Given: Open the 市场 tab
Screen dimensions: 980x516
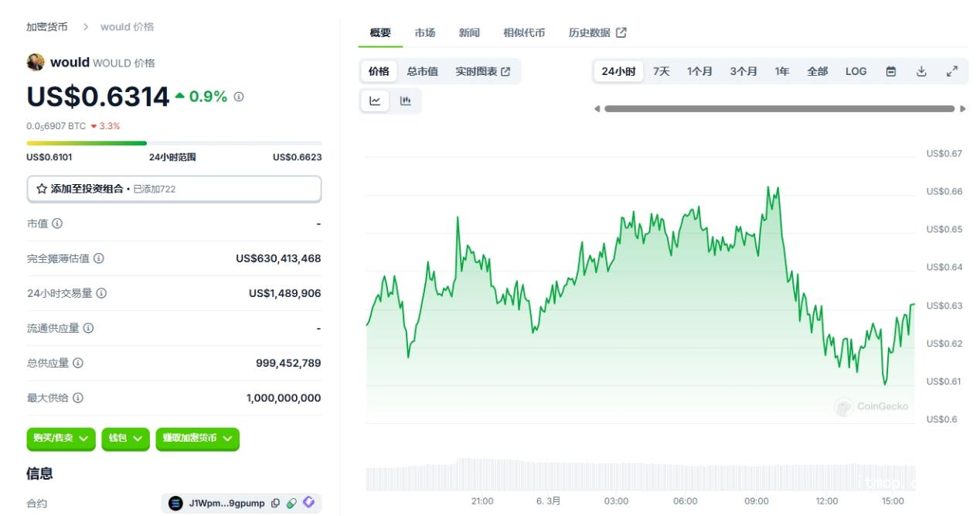Looking at the screenshot, I should point(425,32).
